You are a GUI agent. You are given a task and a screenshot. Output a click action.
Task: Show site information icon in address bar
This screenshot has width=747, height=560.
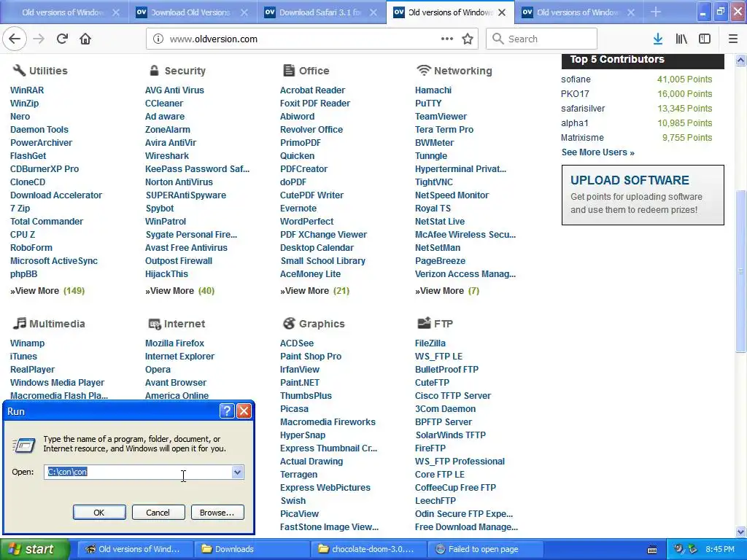tap(158, 39)
